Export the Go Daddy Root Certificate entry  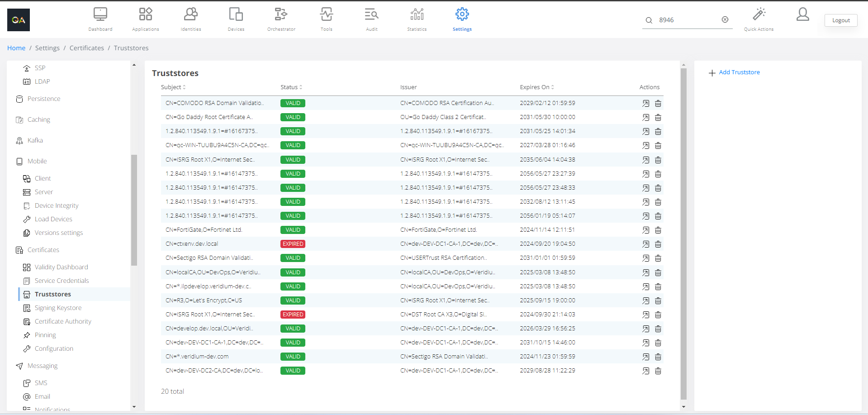[645, 118]
